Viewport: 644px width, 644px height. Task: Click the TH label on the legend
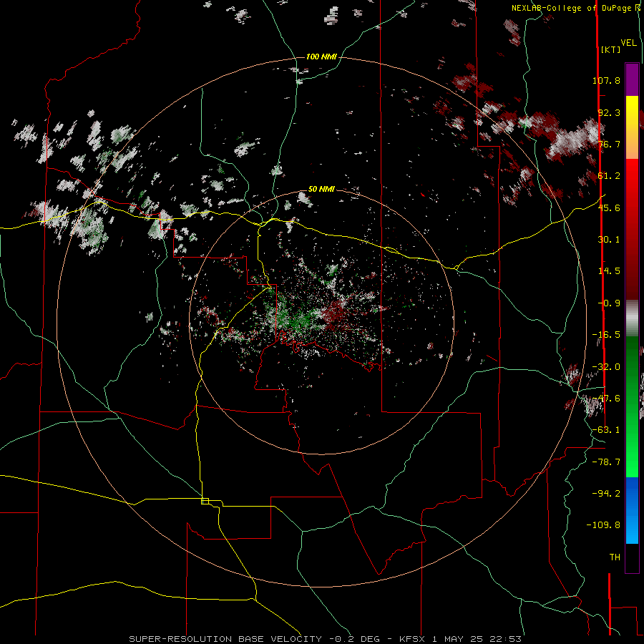click(615, 557)
